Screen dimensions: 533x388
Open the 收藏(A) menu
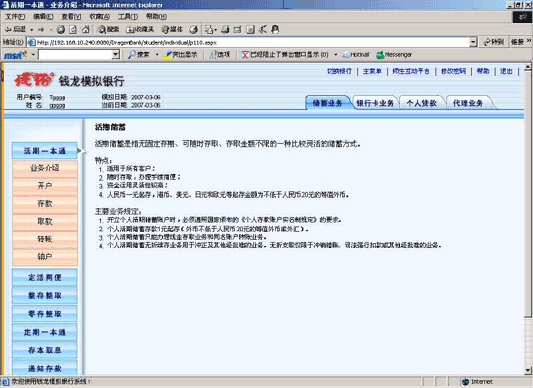[x=100, y=17]
